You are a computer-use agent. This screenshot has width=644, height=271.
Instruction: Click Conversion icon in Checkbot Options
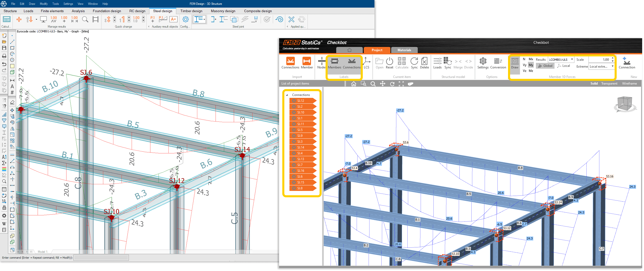coord(498,61)
